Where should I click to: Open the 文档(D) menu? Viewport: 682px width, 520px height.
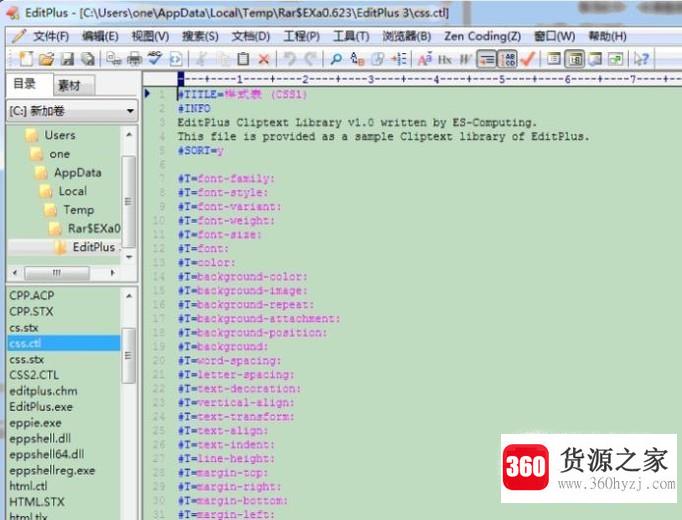click(x=251, y=36)
